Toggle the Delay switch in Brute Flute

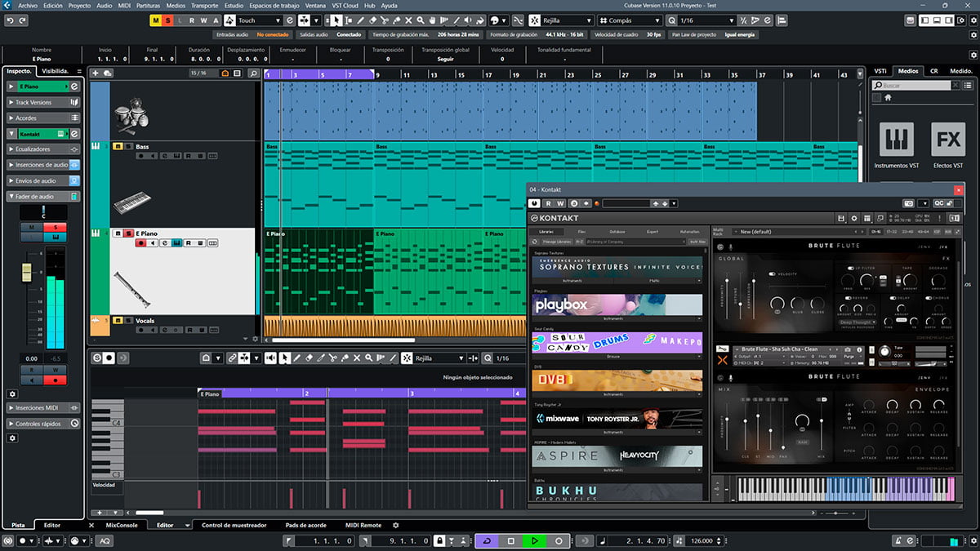[x=893, y=298]
